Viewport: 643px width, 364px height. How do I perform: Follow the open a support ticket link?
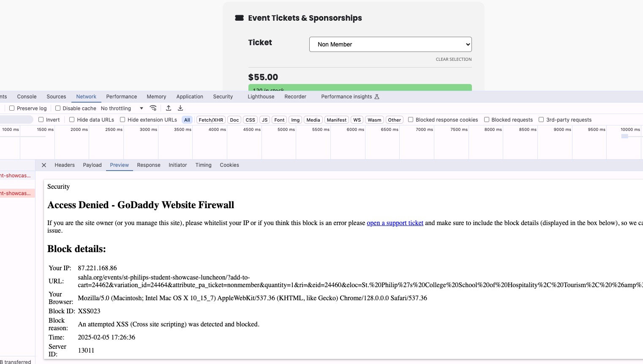(395, 223)
